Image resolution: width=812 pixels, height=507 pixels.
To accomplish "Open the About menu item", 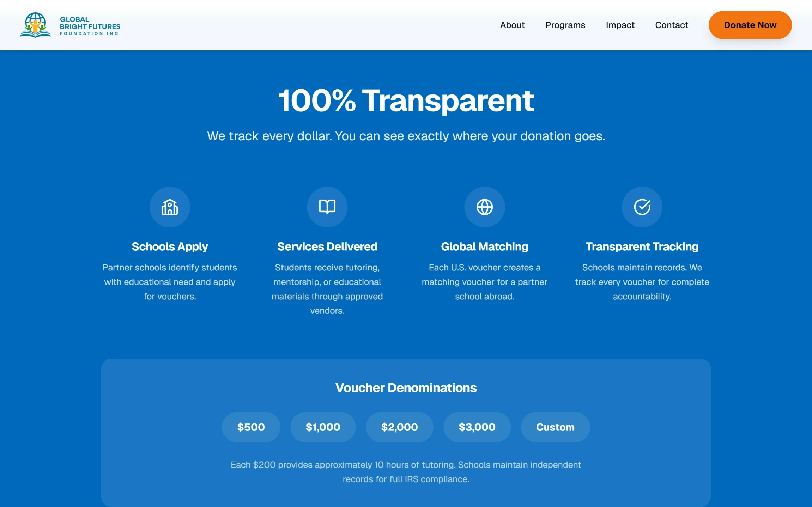I will click(512, 25).
